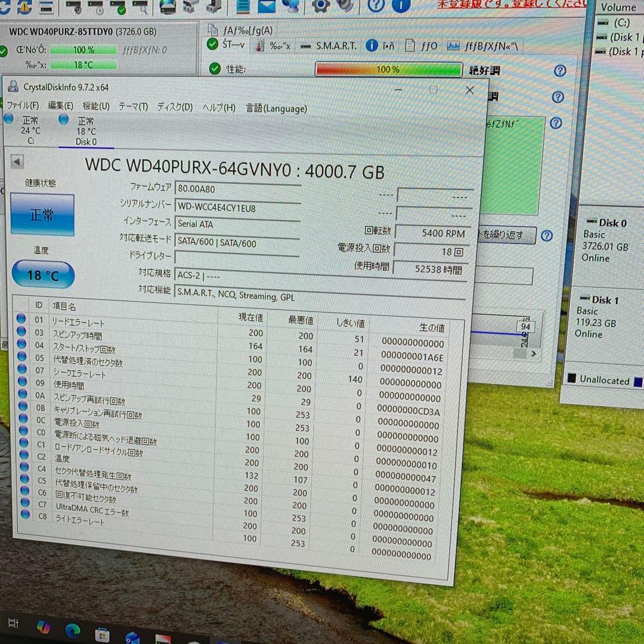Open the info (i) tab in the back window
Viewport: 644px width, 644px height.
tap(380, 45)
